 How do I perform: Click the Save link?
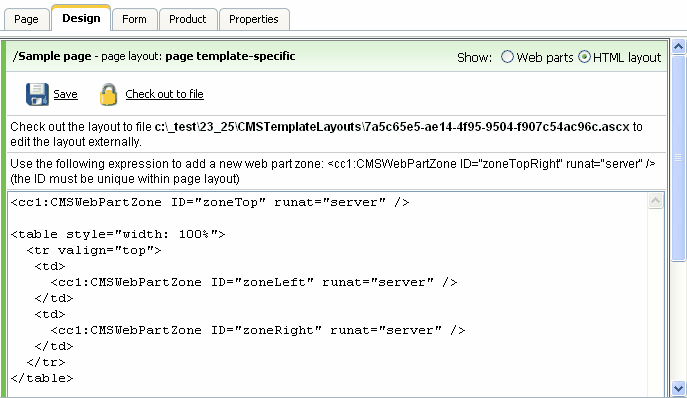pos(65,94)
